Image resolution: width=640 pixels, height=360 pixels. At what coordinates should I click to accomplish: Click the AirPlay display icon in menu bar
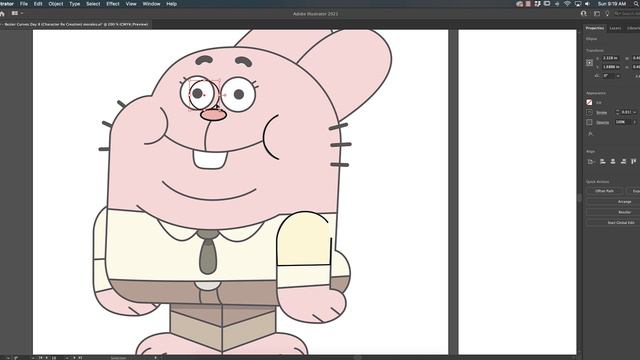(x=578, y=4)
